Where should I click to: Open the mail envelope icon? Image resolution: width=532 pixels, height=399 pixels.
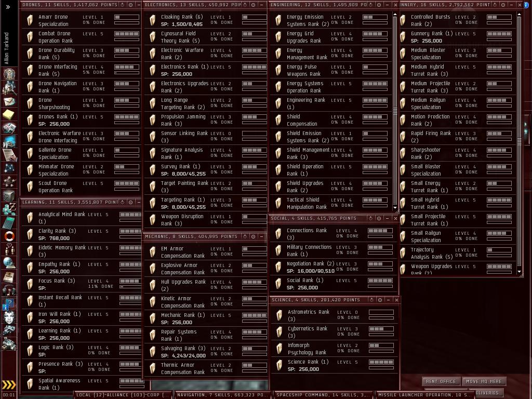9,101
